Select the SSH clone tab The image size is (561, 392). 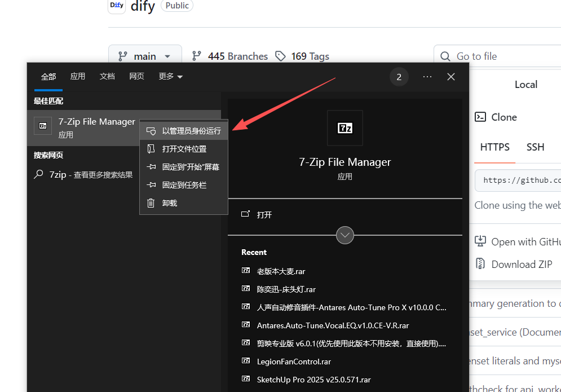click(535, 147)
